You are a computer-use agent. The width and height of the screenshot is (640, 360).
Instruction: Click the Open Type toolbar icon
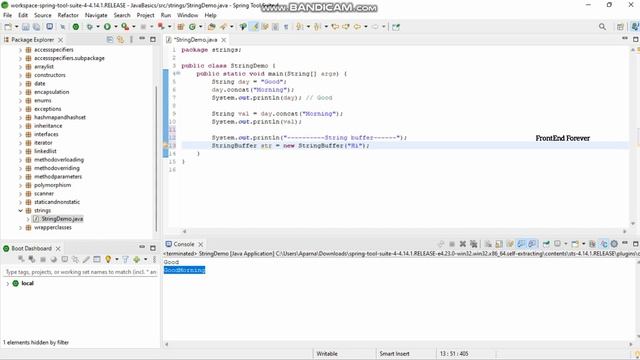(x=211, y=27)
